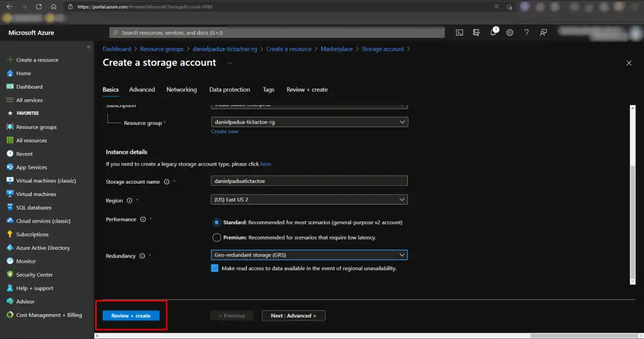Select the Premium performance option
The height and width of the screenshot is (339, 644).
[216, 237]
